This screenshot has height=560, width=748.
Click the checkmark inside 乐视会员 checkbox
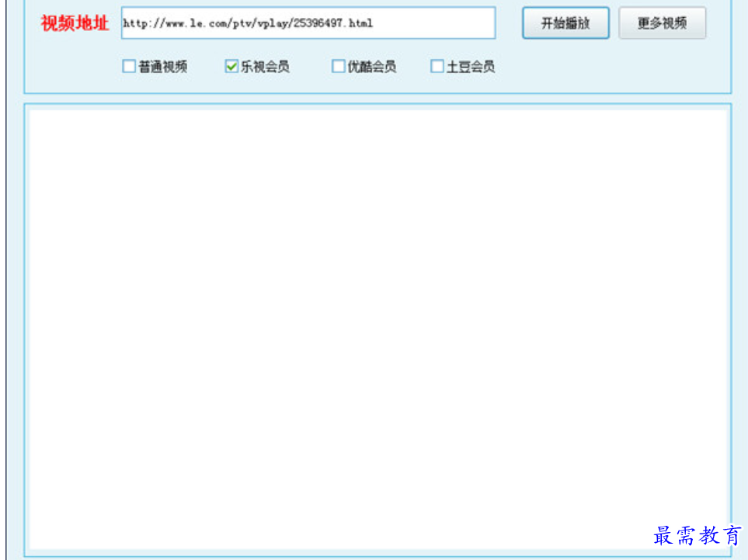(x=231, y=66)
